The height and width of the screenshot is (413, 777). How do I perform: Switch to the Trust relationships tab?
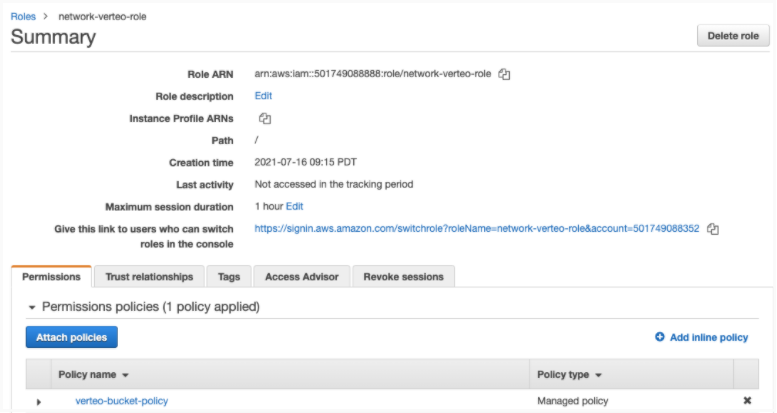148,277
